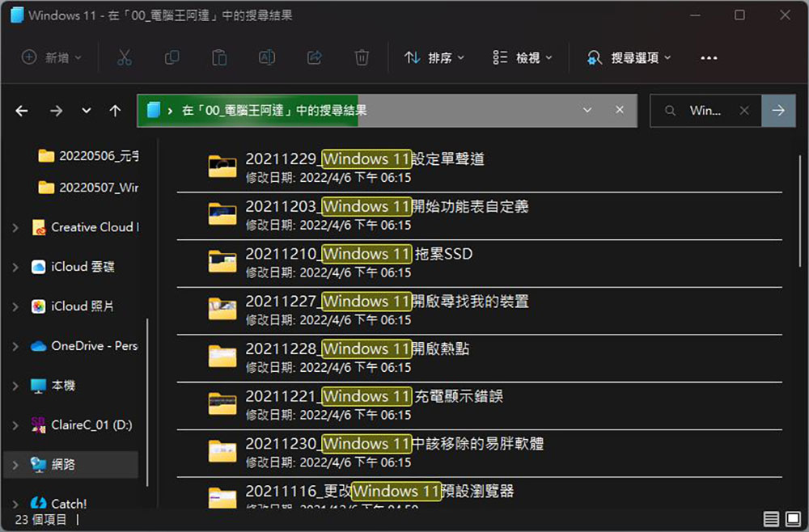This screenshot has height=532, width=809.
Task: Go back with the left arrow
Action: tap(22, 110)
